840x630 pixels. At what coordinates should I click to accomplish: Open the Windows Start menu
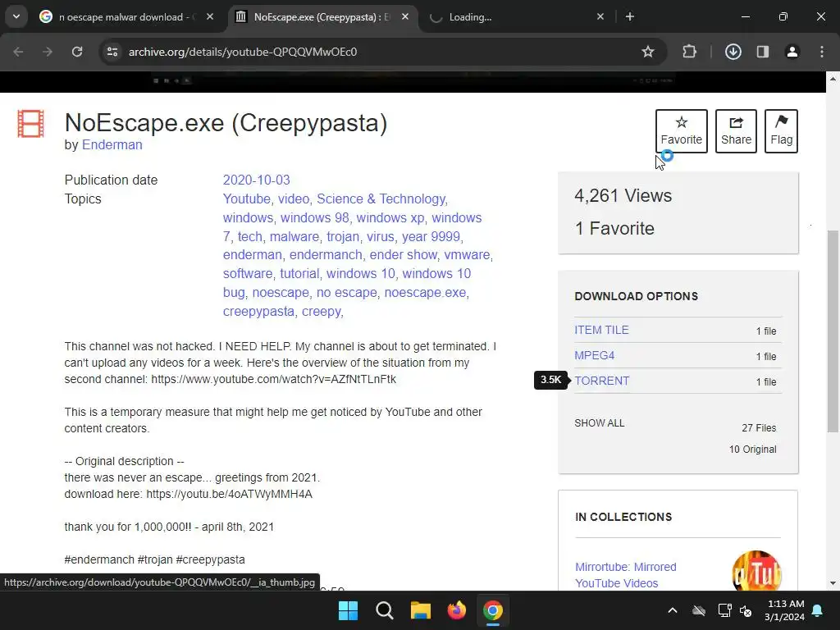coord(348,610)
